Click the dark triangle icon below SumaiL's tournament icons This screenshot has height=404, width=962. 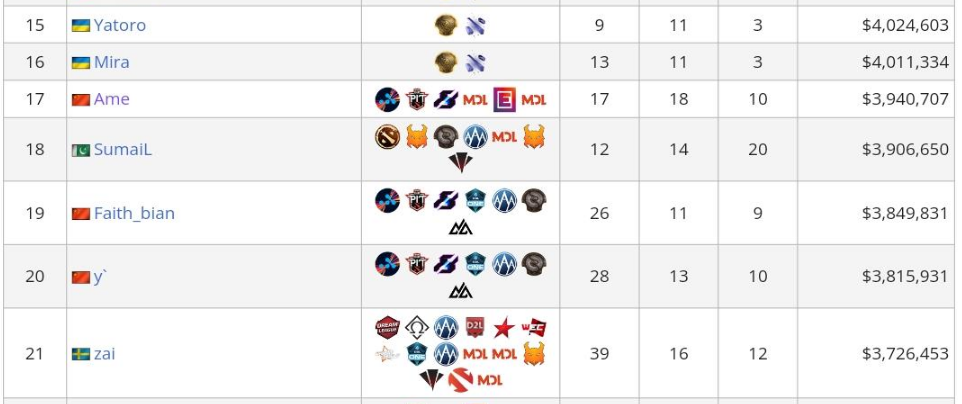460,163
